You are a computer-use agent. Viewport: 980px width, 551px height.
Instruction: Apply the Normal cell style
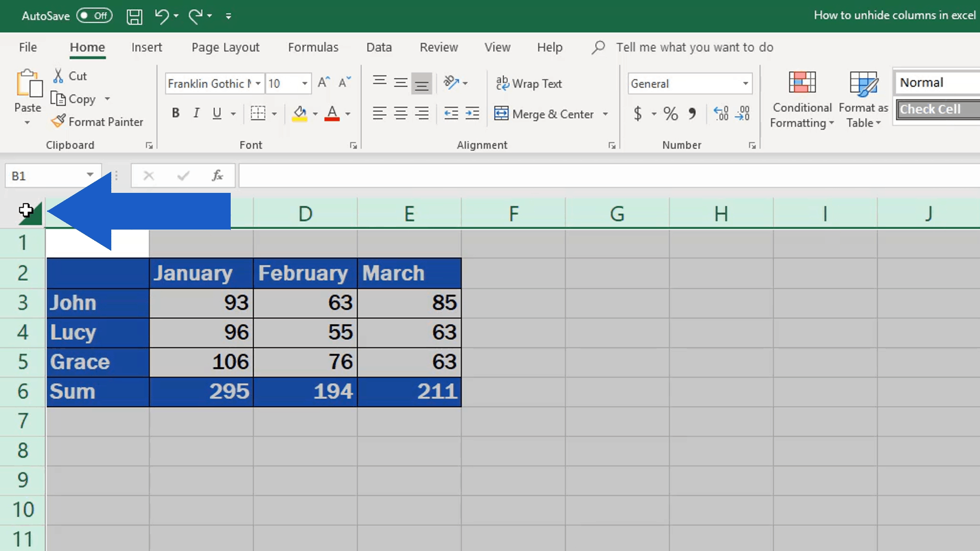[x=938, y=83]
